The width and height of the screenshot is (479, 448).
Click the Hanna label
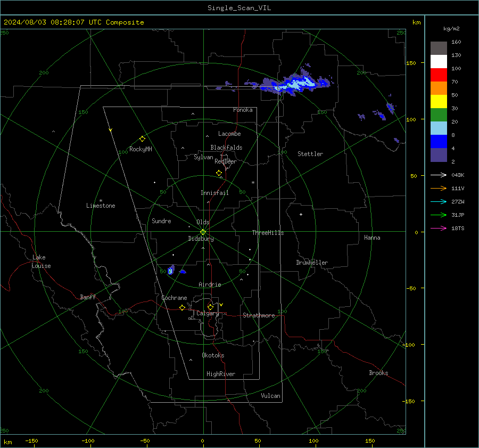372,238
